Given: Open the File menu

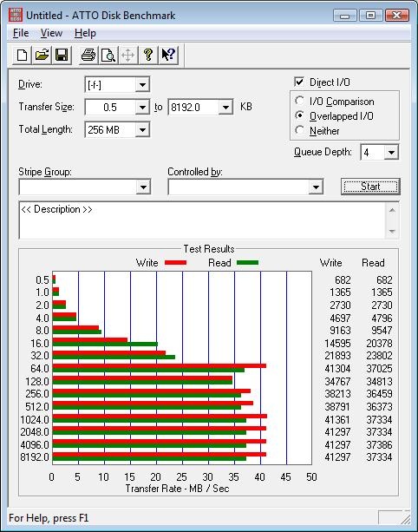Looking at the screenshot, I should pyautogui.click(x=21, y=33).
